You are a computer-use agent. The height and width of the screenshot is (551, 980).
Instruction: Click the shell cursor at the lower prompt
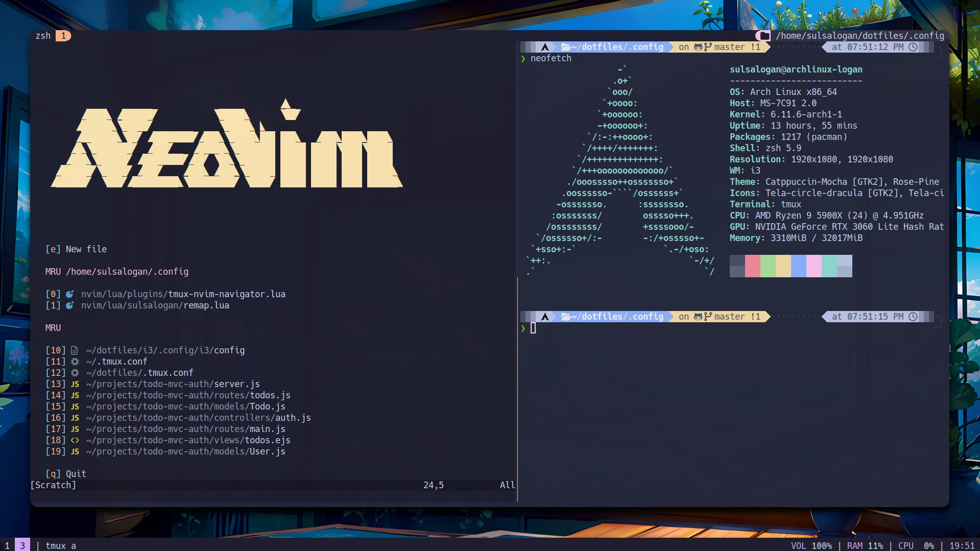[x=533, y=328]
